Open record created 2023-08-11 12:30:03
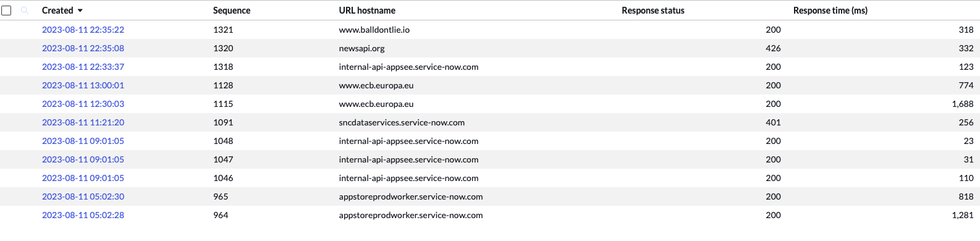 (x=83, y=104)
